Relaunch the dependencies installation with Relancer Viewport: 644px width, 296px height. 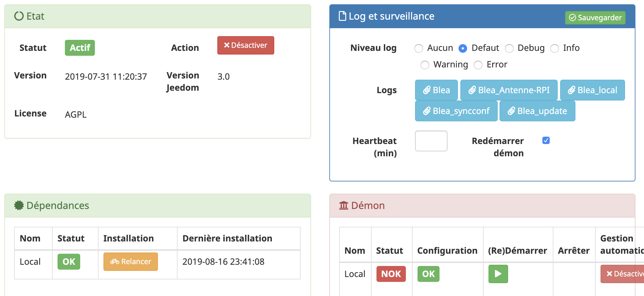click(x=130, y=262)
